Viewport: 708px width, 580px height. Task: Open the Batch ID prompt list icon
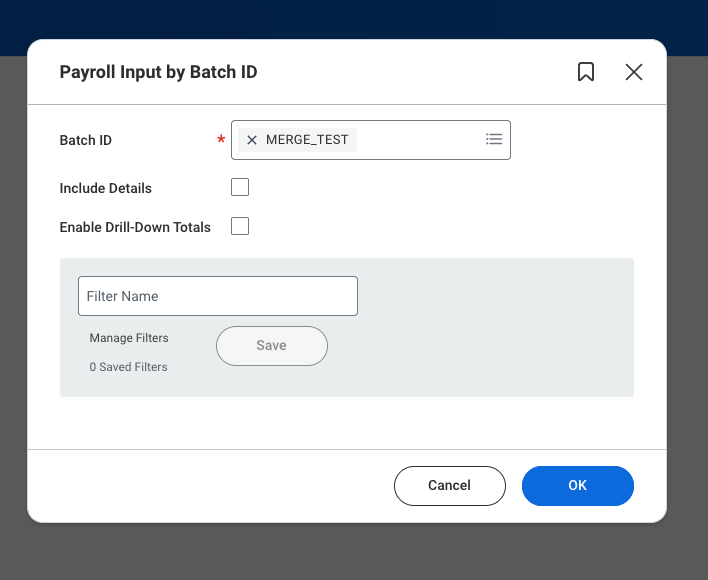[x=494, y=139]
